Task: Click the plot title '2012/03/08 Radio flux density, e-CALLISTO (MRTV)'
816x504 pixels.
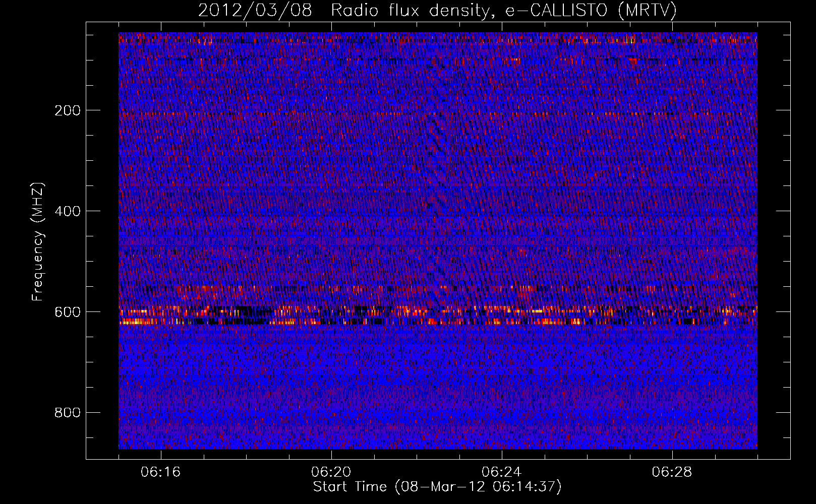Action: click(x=437, y=11)
